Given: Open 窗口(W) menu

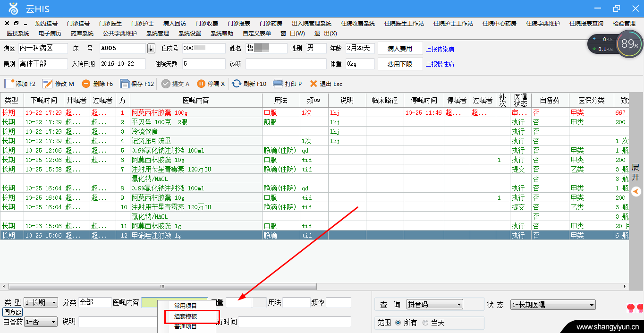Looking at the screenshot, I should tap(293, 34).
